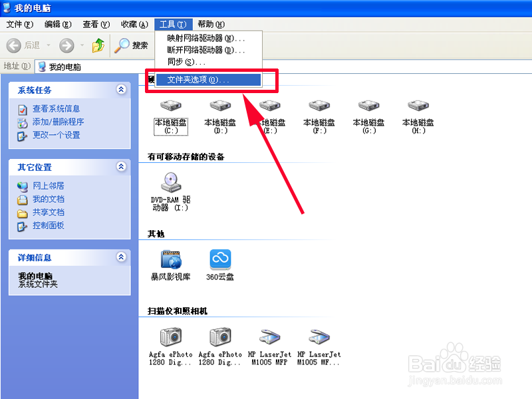Open 控制面板 link
This screenshot has height=399, width=532.
pyautogui.click(x=48, y=225)
